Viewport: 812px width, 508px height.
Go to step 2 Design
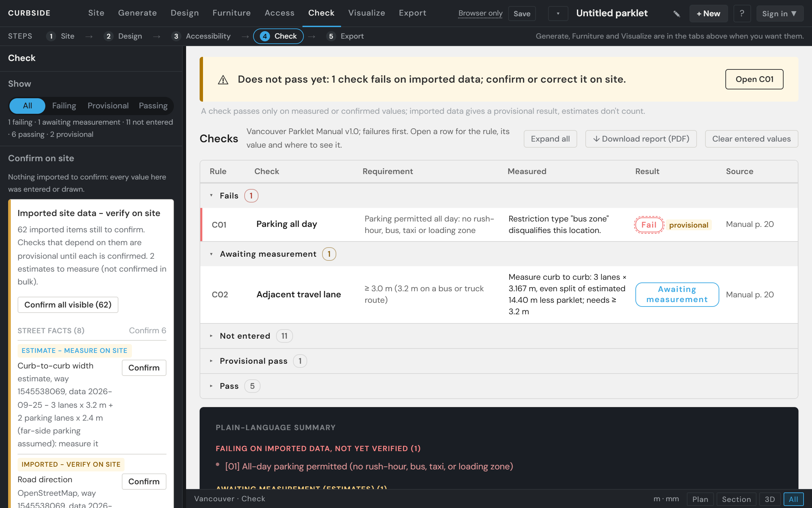pos(123,36)
